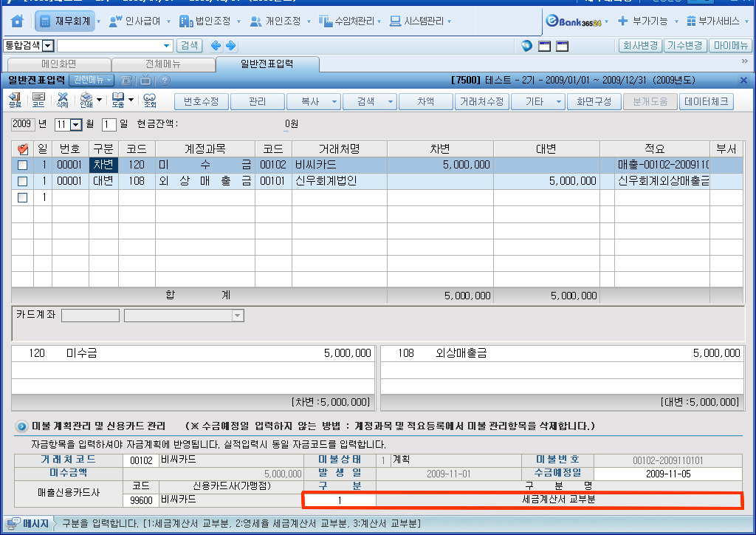756x535 pixels.
Task: Open the 인사급여 menu
Action: (138, 21)
